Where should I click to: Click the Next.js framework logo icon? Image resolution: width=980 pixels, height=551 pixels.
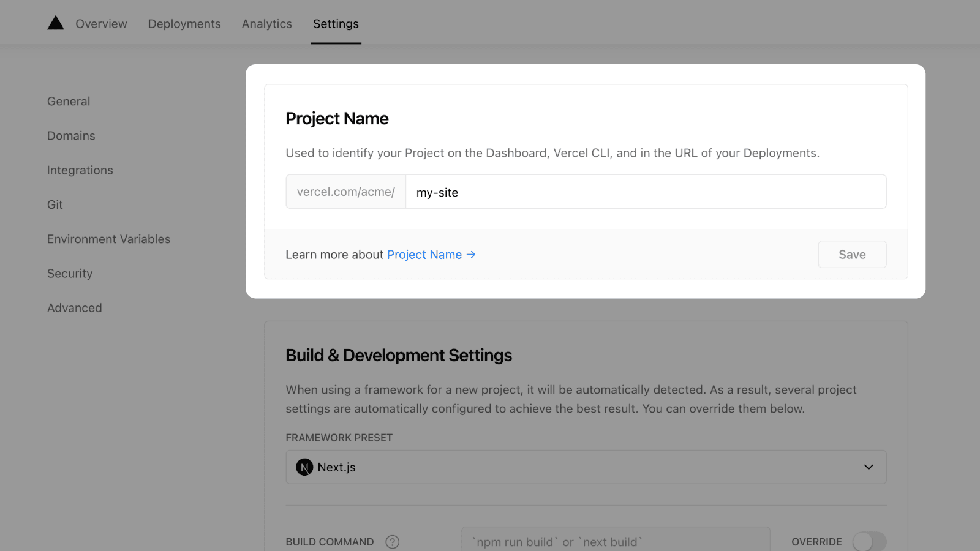(x=304, y=467)
